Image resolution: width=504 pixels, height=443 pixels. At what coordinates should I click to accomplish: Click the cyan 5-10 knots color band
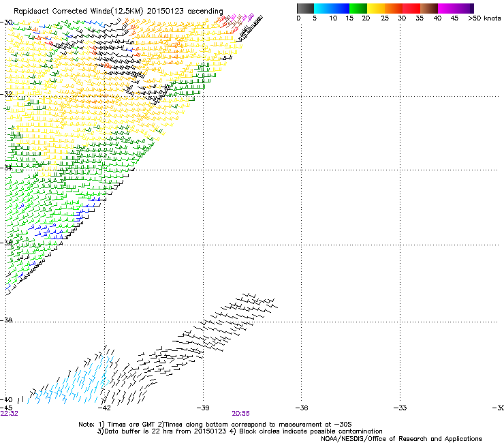click(323, 8)
